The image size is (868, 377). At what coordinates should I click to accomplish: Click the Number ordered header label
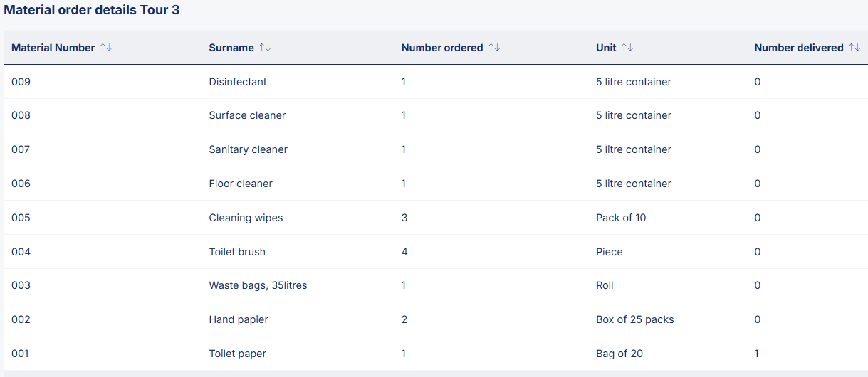[442, 48]
